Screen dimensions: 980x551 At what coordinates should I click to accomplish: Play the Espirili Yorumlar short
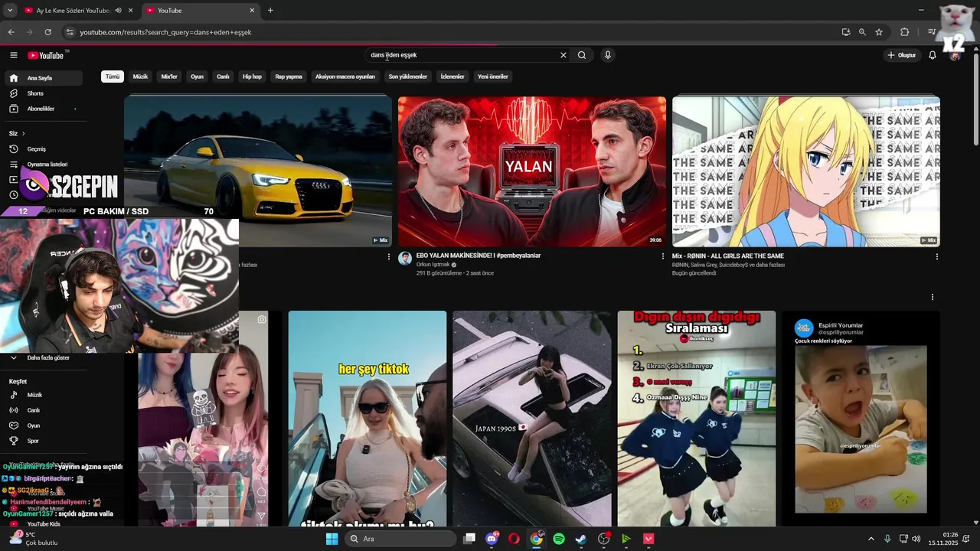pyautogui.click(x=861, y=419)
